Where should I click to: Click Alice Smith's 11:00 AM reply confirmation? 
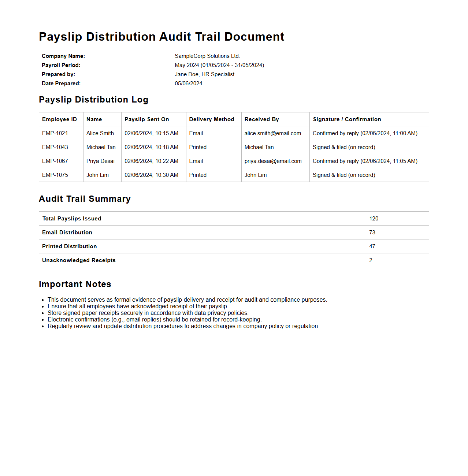point(365,133)
